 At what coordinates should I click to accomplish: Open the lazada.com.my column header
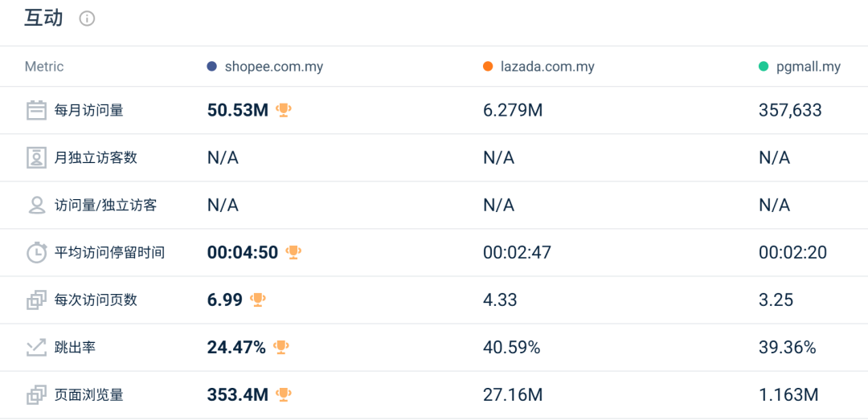547,67
